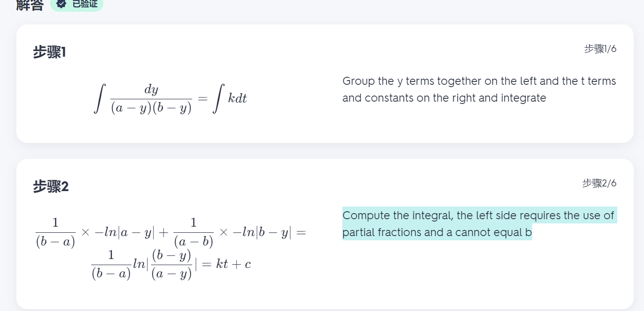
Task: Select the first solution step card
Action: tap(323, 84)
